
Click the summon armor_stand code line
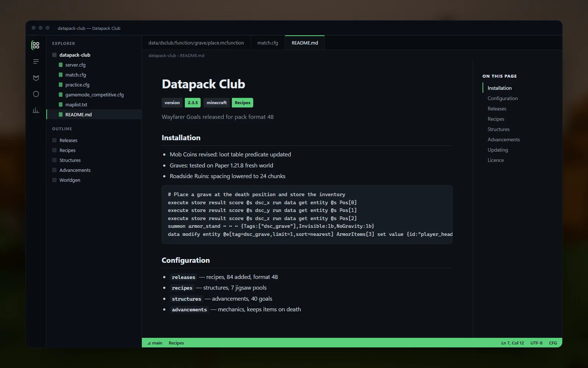[271, 226]
